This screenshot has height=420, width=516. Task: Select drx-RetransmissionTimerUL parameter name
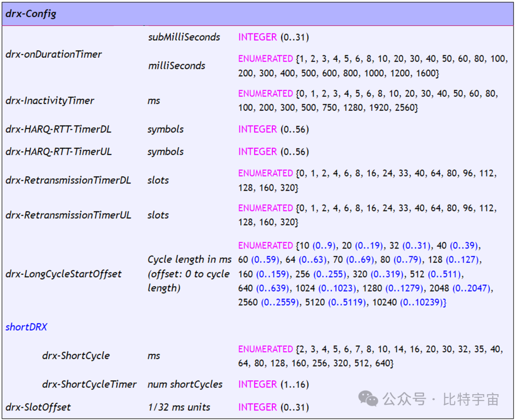point(68,215)
